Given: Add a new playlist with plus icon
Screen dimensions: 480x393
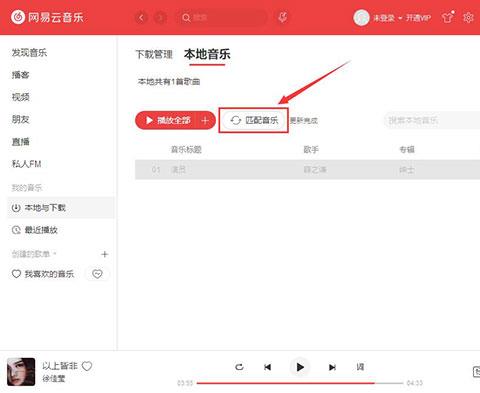Looking at the screenshot, I should [105, 254].
